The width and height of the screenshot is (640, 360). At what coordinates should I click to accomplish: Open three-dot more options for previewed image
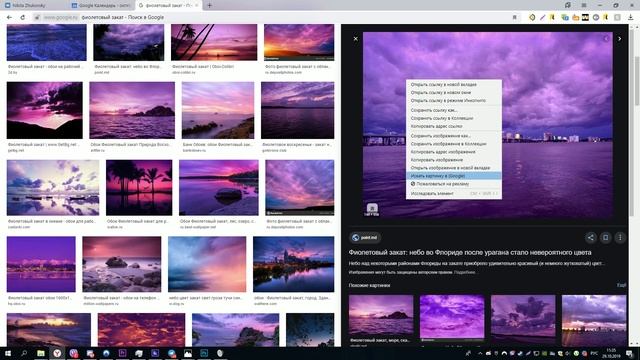coord(620,238)
